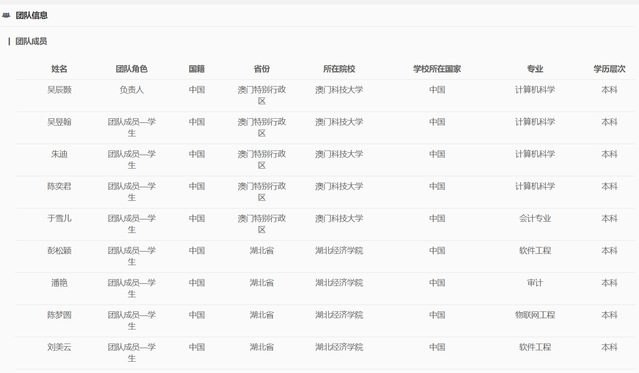Screen dimensions: 639x373
Task: Click the 学历层次 column header
Action: coord(609,69)
